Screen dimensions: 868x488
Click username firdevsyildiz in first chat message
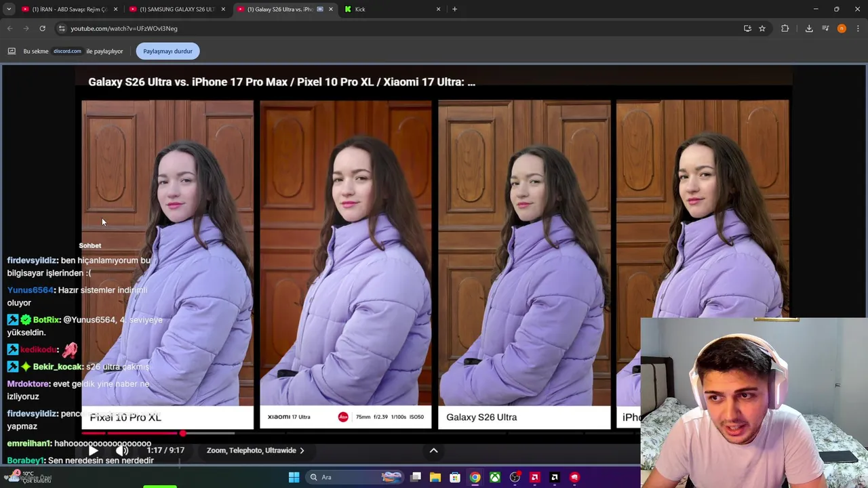pyautogui.click(x=32, y=260)
